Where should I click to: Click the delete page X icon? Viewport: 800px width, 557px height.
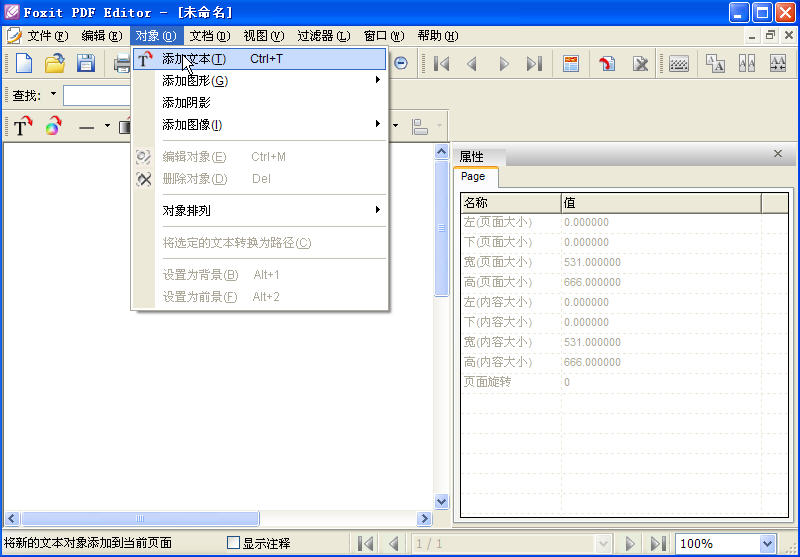[x=640, y=64]
